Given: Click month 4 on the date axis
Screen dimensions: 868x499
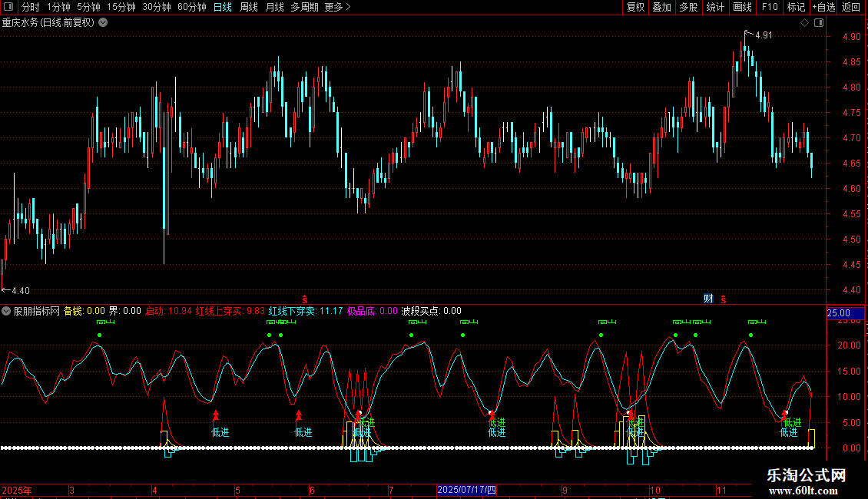Looking at the screenshot, I should 154,490.
